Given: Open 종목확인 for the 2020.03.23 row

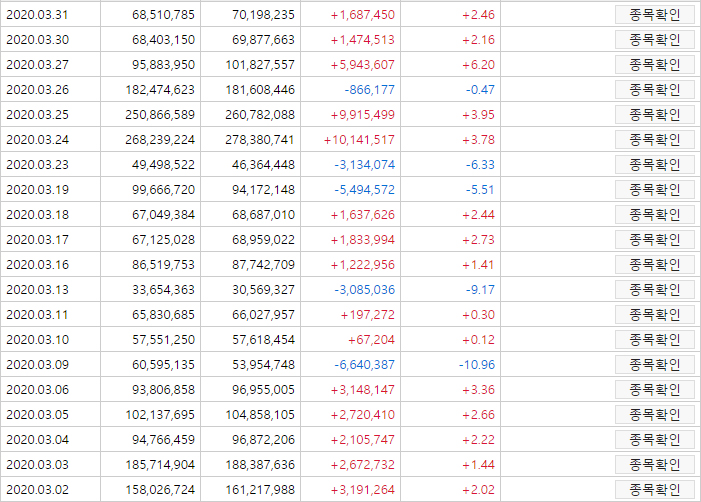Looking at the screenshot, I should [655, 165].
